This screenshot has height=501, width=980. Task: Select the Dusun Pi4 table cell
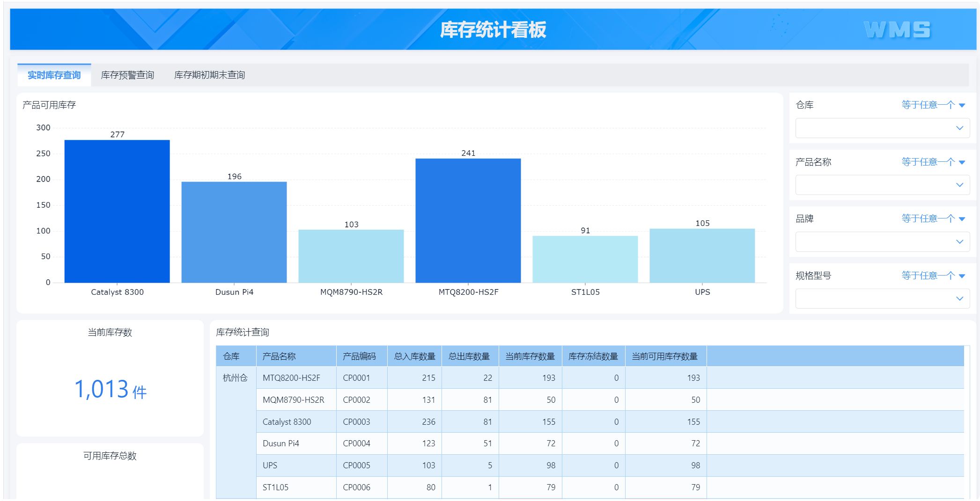pos(296,443)
